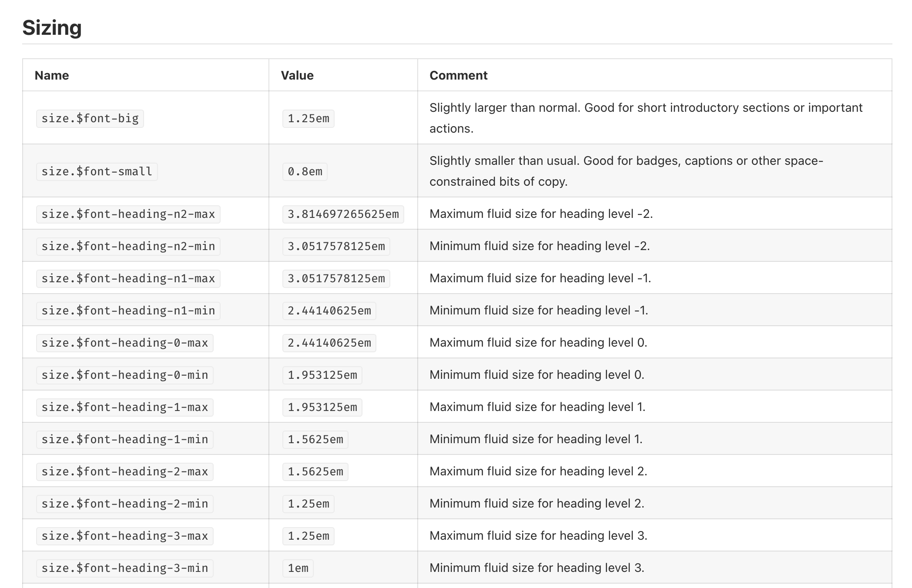This screenshot has height=588, width=912.
Task: Click size.$font-heading-n2-max variable name
Action: point(128,214)
